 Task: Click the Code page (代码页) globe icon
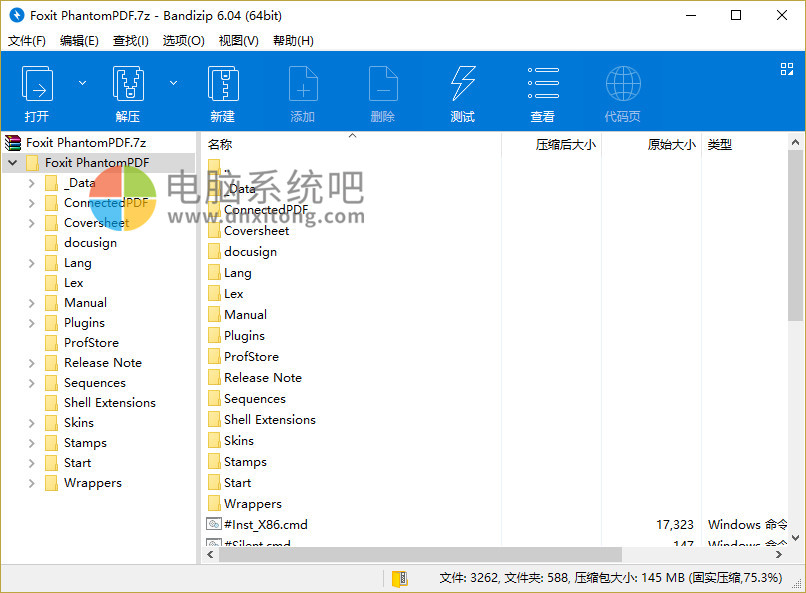[x=623, y=83]
